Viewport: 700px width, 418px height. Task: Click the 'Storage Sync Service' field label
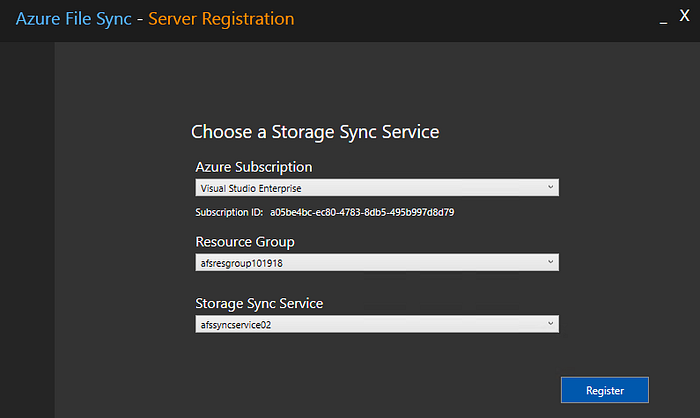point(259,303)
